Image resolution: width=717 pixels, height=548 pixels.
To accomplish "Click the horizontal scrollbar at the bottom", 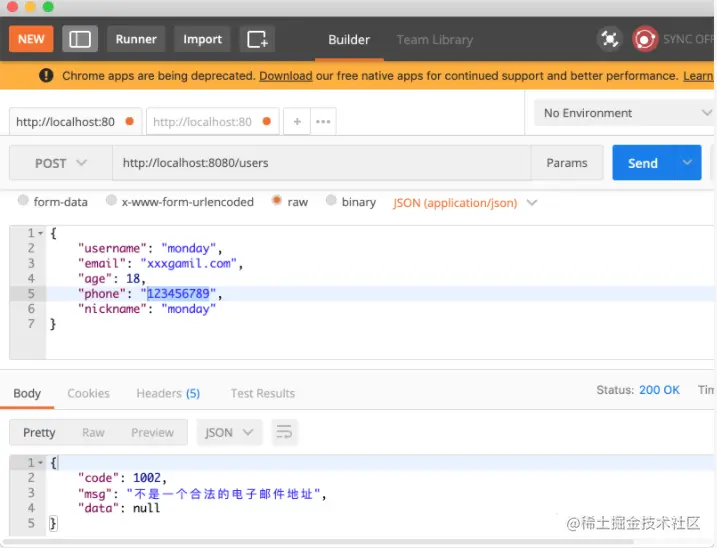I will (318, 542).
